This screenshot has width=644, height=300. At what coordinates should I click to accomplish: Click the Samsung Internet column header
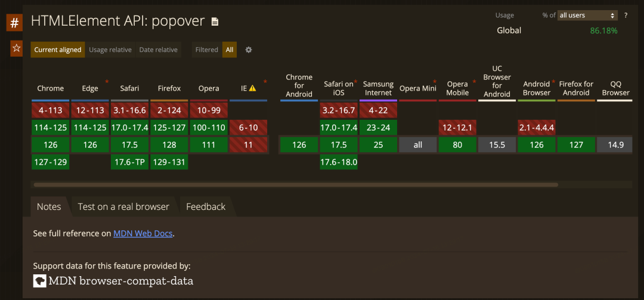378,88
